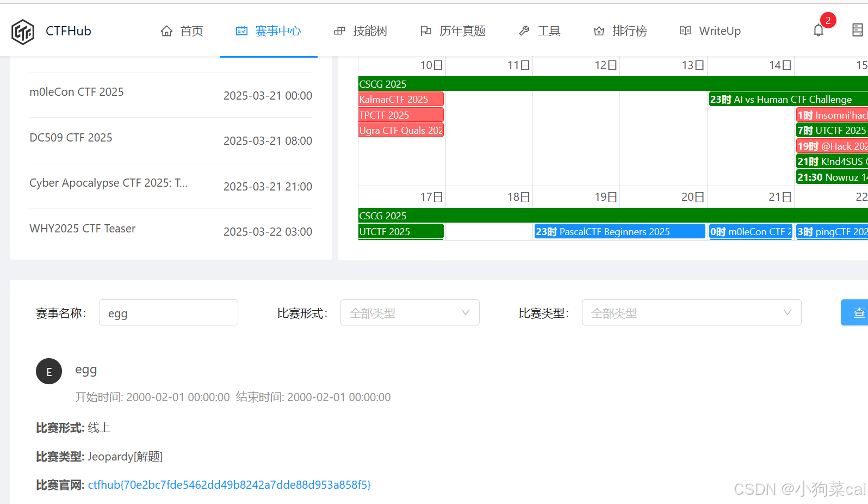The image size is (868, 504).
Task: Click the 21日 calendar date
Action: (x=780, y=197)
